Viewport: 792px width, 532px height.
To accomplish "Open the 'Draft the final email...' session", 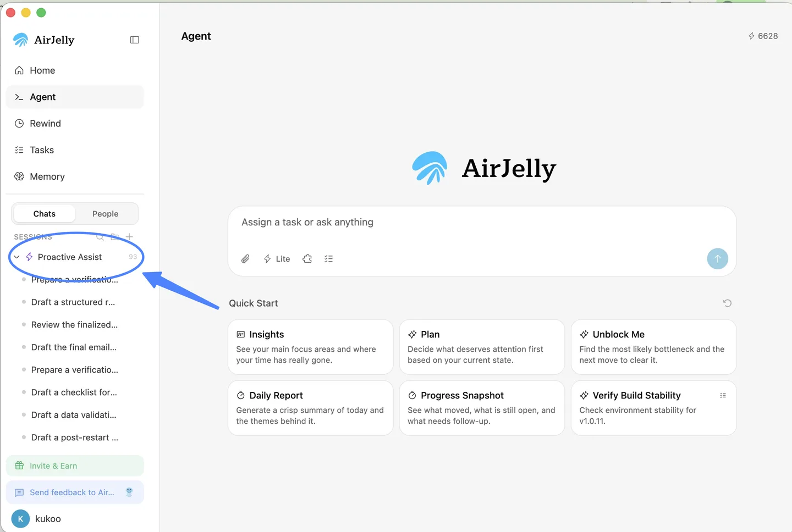I will (x=75, y=347).
